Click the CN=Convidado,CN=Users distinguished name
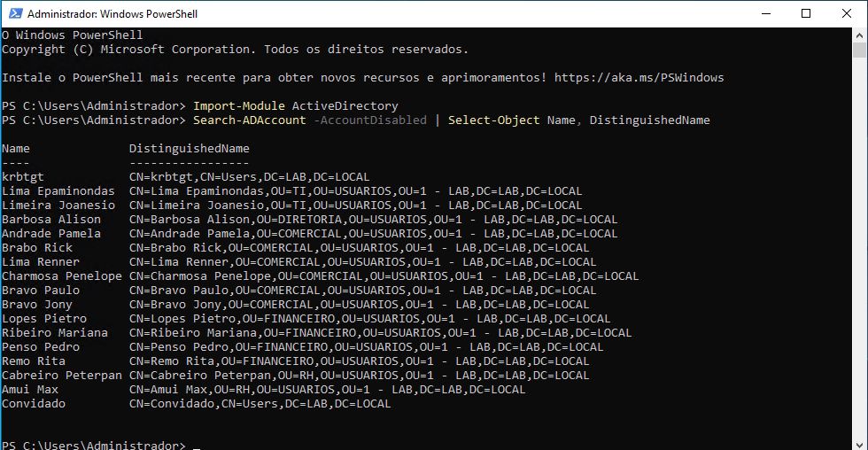 click(x=260, y=404)
